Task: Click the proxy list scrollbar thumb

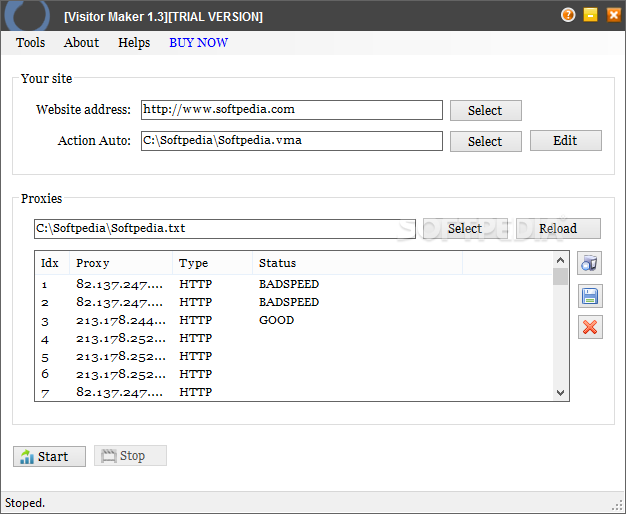Action: 561,277
